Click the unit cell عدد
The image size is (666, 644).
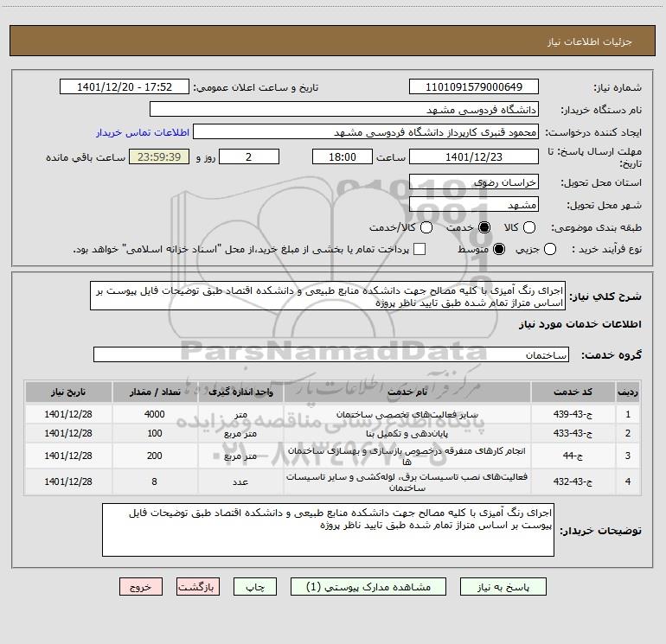240,481
